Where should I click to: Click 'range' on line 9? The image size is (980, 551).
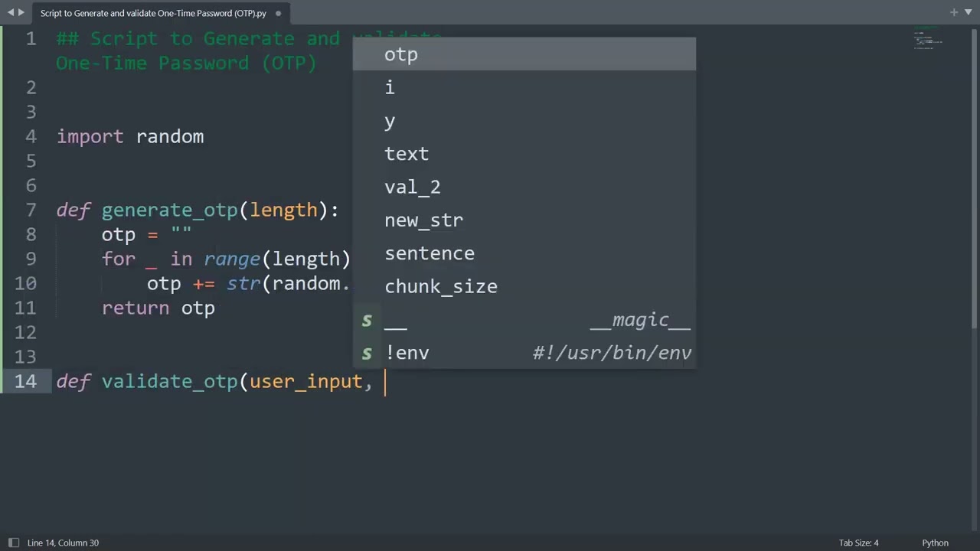click(x=233, y=259)
